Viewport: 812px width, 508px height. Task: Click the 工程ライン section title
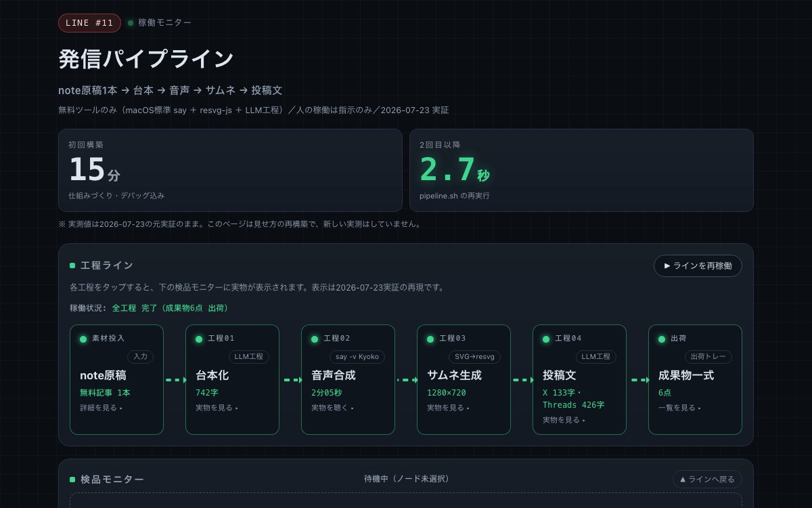click(x=107, y=266)
